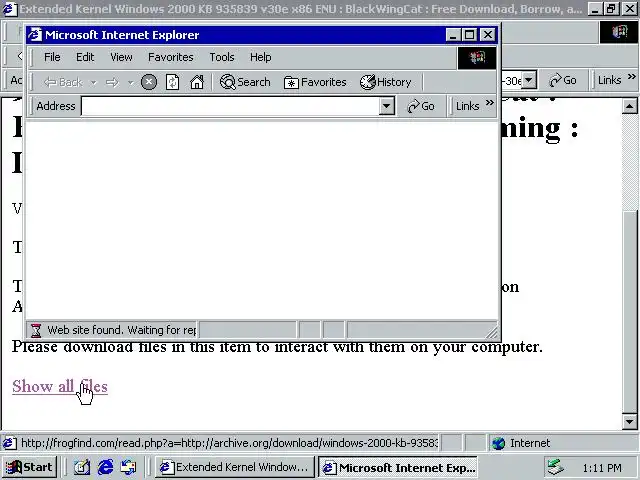Stop page loading in front window
Screen dimensions: 640x480
pos(149,82)
